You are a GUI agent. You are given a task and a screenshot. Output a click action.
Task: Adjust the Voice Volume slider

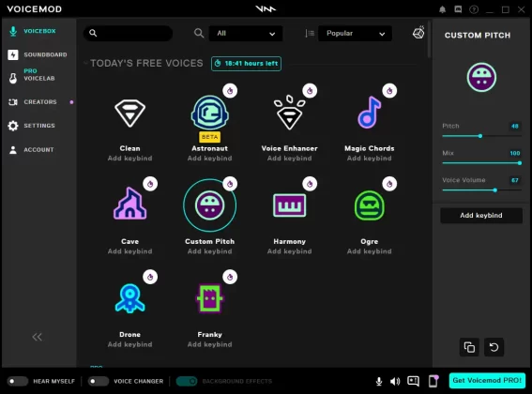point(481,190)
